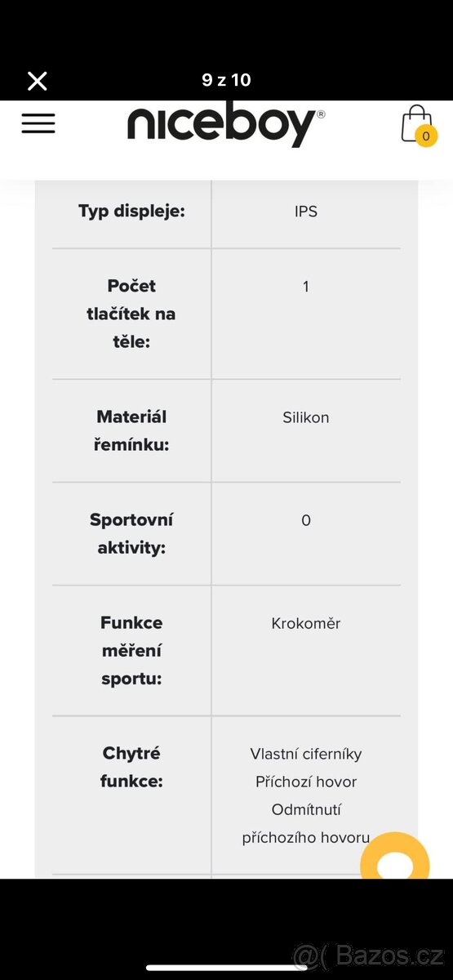The height and width of the screenshot is (980, 453).
Task: Open the hamburger menu
Action: coord(38,123)
